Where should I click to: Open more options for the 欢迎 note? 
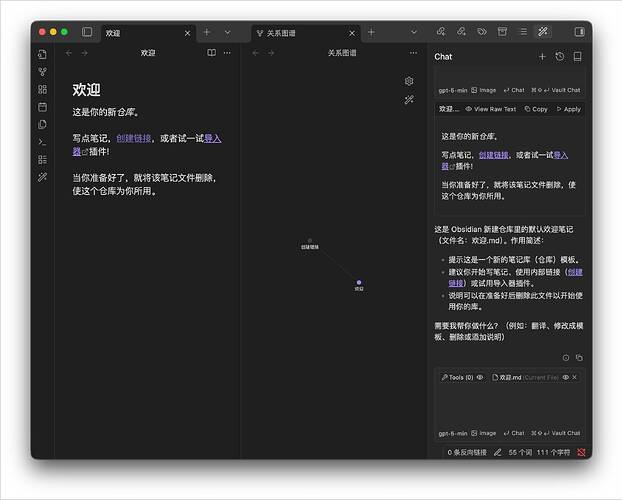tap(227, 53)
